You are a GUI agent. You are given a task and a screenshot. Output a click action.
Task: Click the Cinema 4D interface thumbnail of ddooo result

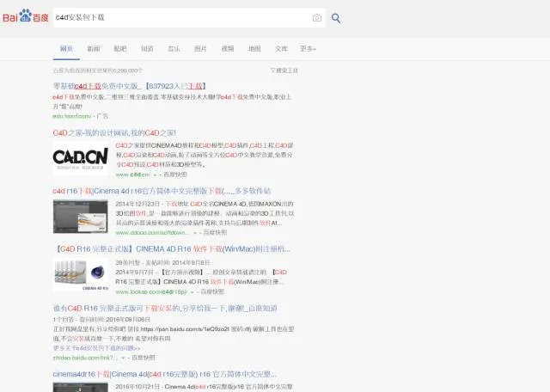(81, 217)
